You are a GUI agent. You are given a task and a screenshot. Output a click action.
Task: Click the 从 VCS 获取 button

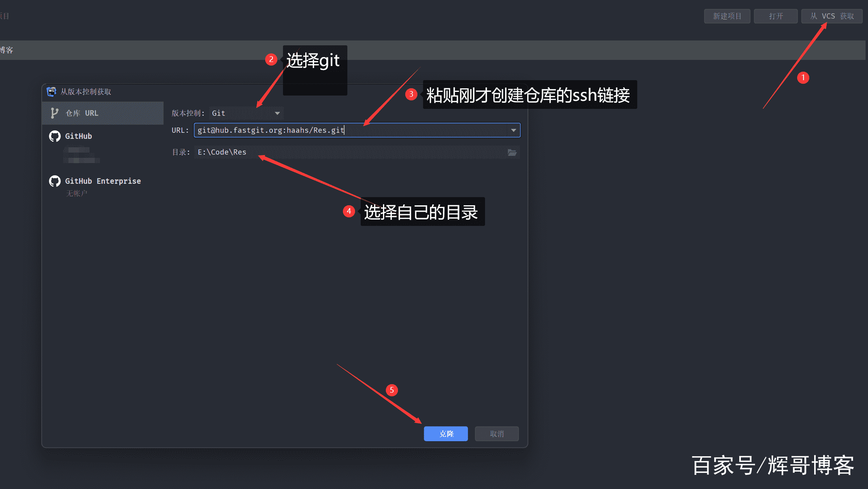point(832,16)
